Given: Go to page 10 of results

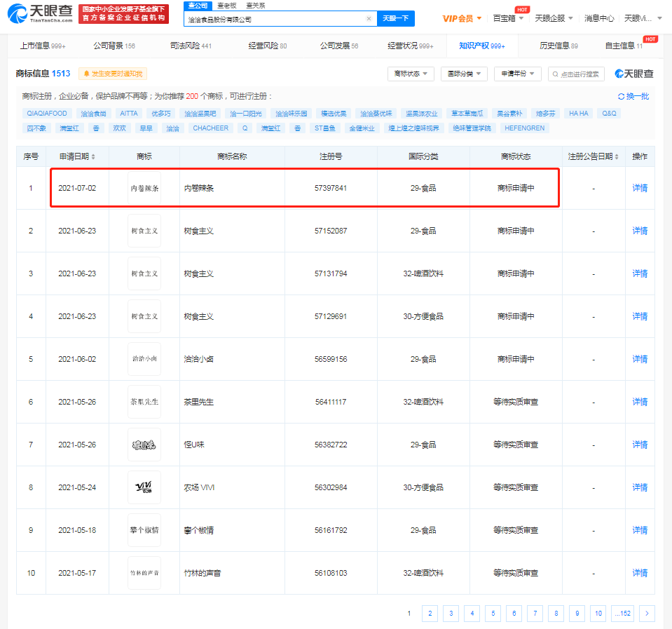Looking at the screenshot, I should 598,613.
